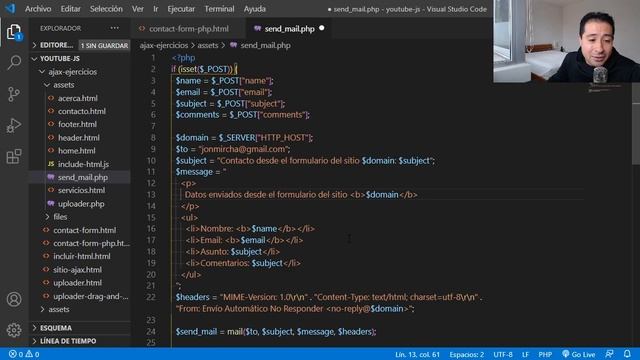
Task: Open contact-form.html in the explorer
Action: [x=84, y=230]
